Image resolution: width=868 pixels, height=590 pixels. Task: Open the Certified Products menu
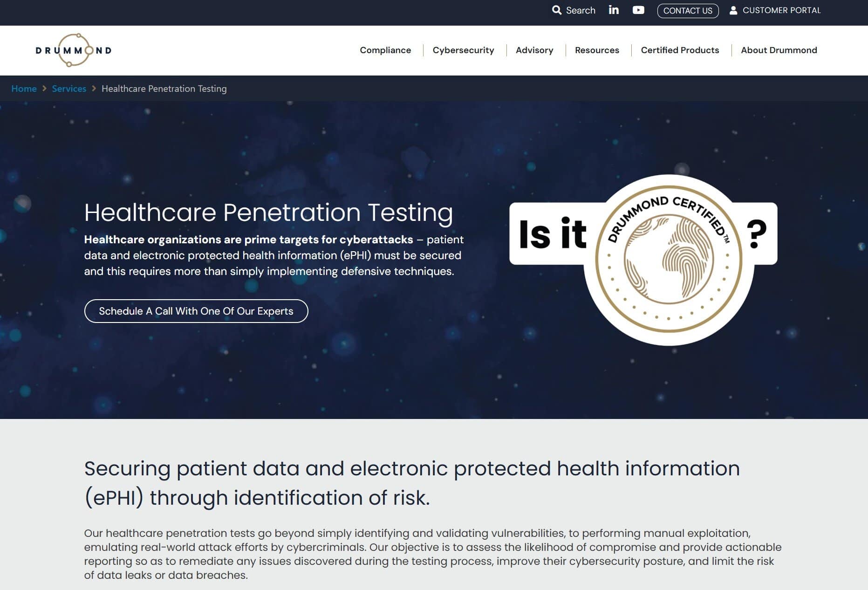[680, 50]
